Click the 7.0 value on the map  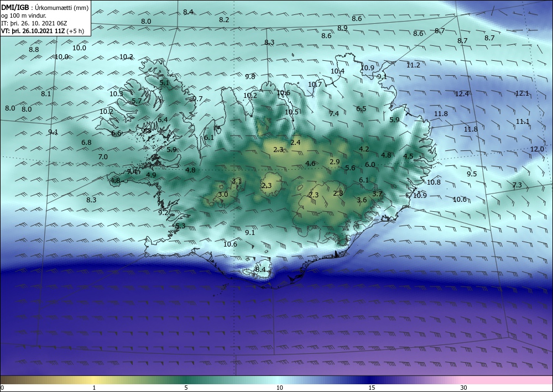[x=103, y=157]
